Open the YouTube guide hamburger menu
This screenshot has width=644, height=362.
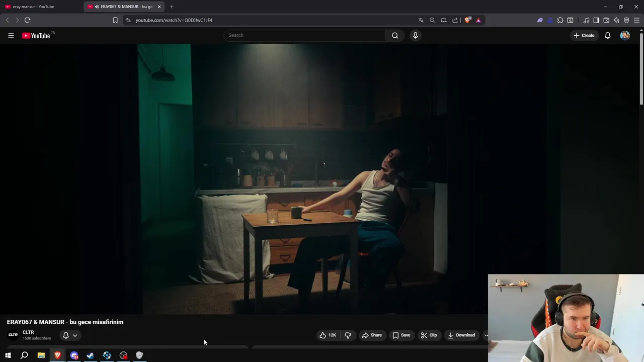11,35
